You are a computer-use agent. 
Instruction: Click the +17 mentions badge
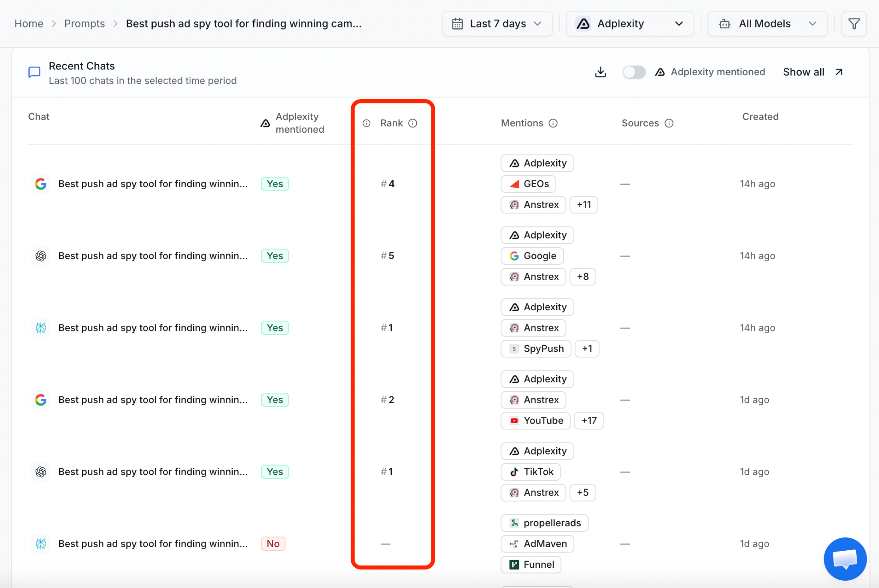point(589,421)
